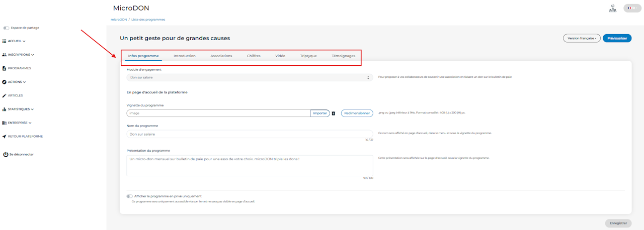Click the power icon next to Se déconnecter
644x230 pixels.
[x=6, y=155]
